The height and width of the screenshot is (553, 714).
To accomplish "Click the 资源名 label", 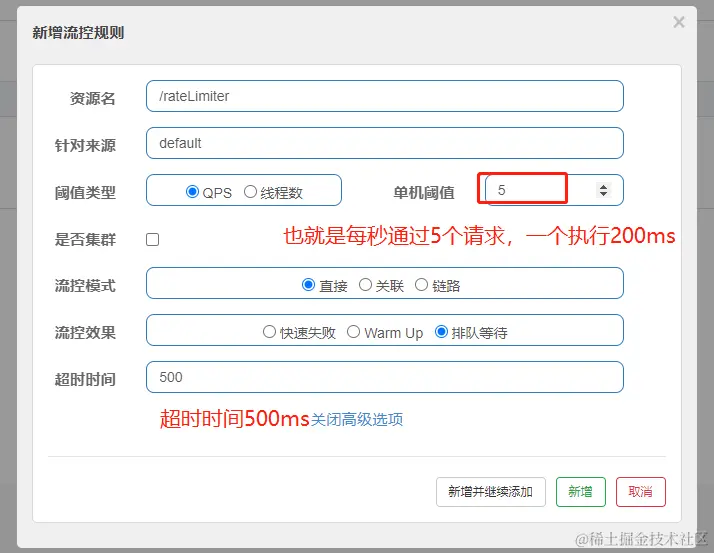I will pyautogui.click(x=92, y=98).
